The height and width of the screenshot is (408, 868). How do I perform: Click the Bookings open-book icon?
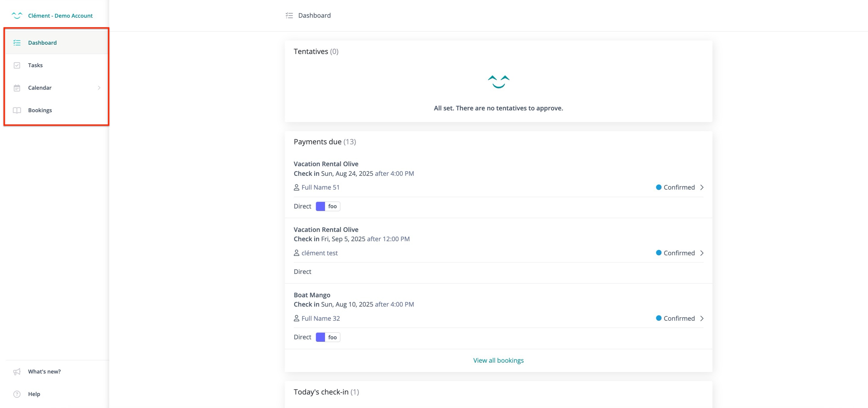[17, 110]
